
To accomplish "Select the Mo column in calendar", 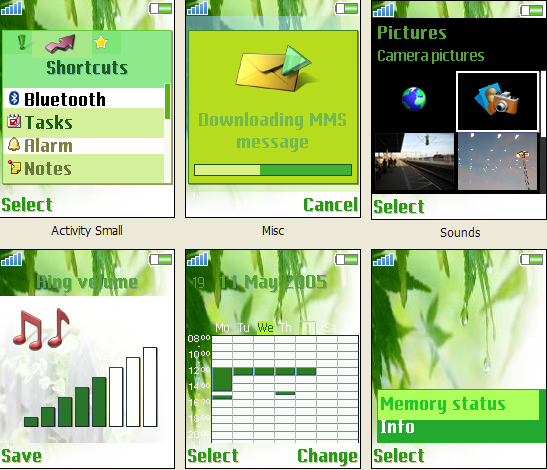I will point(222,328).
